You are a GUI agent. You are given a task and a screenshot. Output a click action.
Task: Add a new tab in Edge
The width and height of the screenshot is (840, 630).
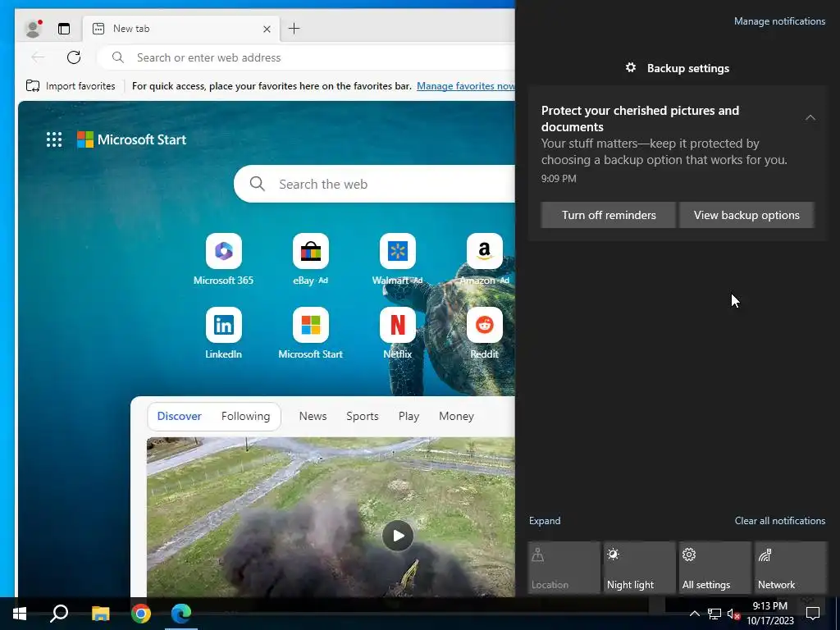(x=294, y=29)
